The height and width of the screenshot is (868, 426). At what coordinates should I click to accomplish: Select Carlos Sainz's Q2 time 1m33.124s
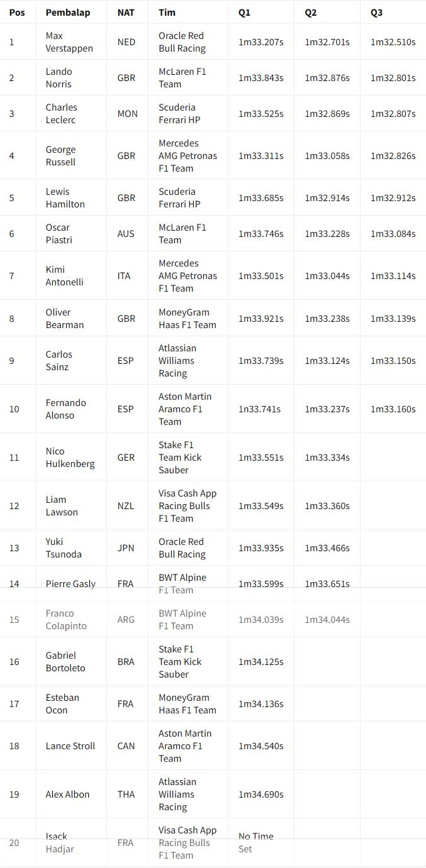[327, 361]
